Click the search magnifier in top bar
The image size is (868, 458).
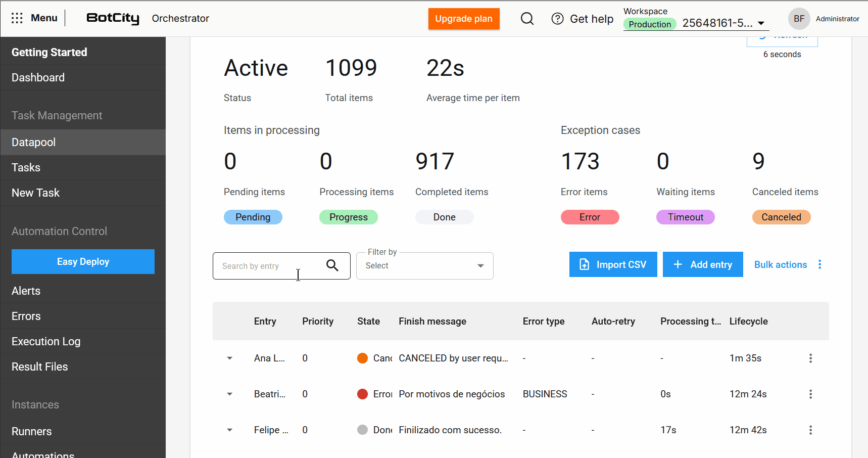pyautogui.click(x=527, y=19)
